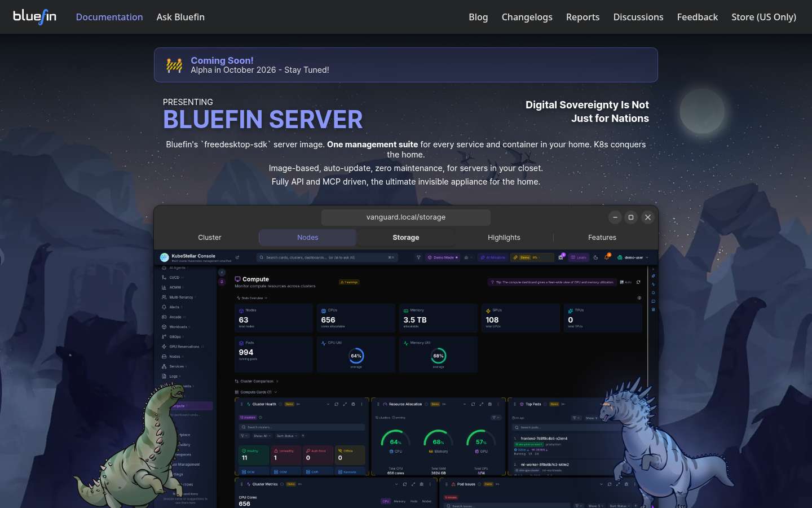Open stats settings gear icon
This screenshot has height=508, width=812.
(x=639, y=298)
